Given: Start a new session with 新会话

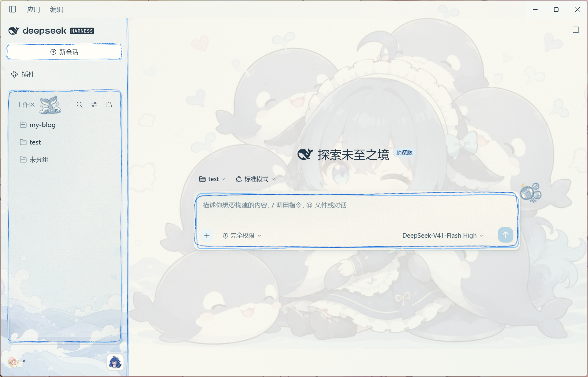Looking at the screenshot, I should pos(64,52).
